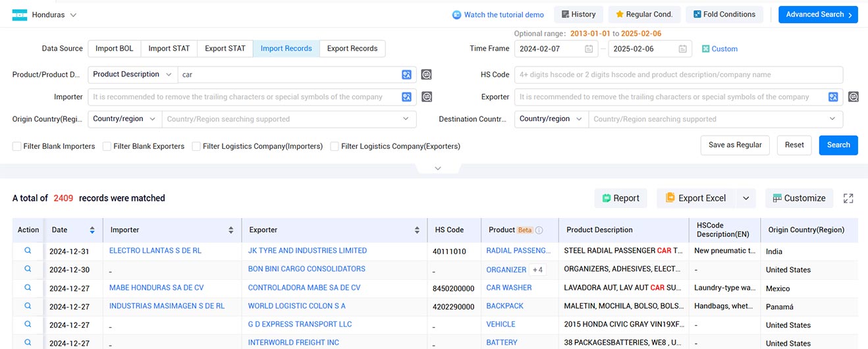
Task: Open calendar icon for end date 2025-02-06
Action: 683,49
